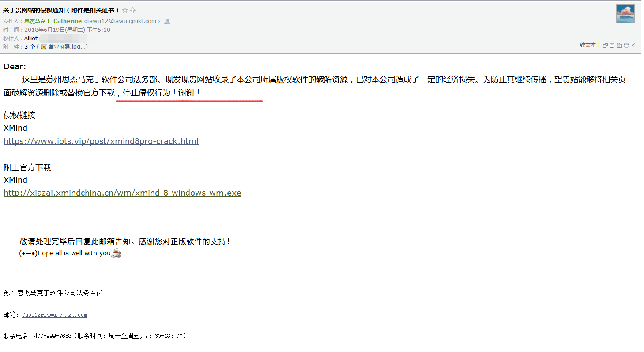Click the up-arrow pin icon beside subject
This screenshot has width=644, height=352.
coord(132,10)
